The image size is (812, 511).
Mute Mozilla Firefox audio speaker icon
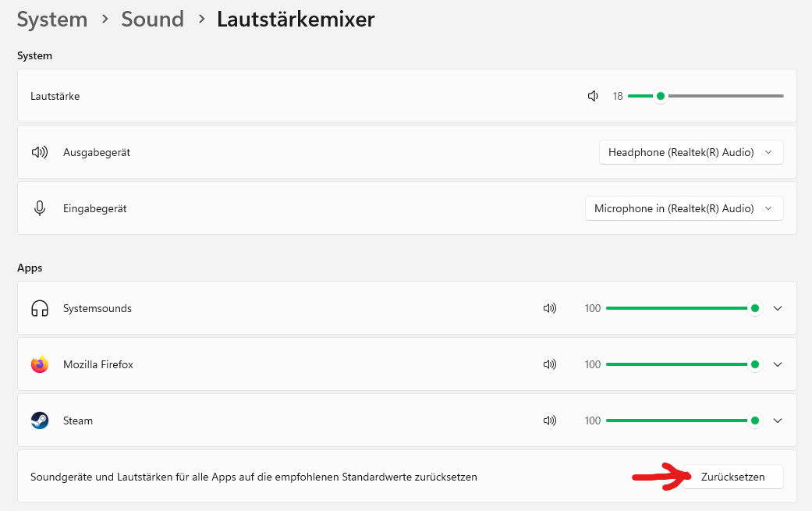point(550,364)
